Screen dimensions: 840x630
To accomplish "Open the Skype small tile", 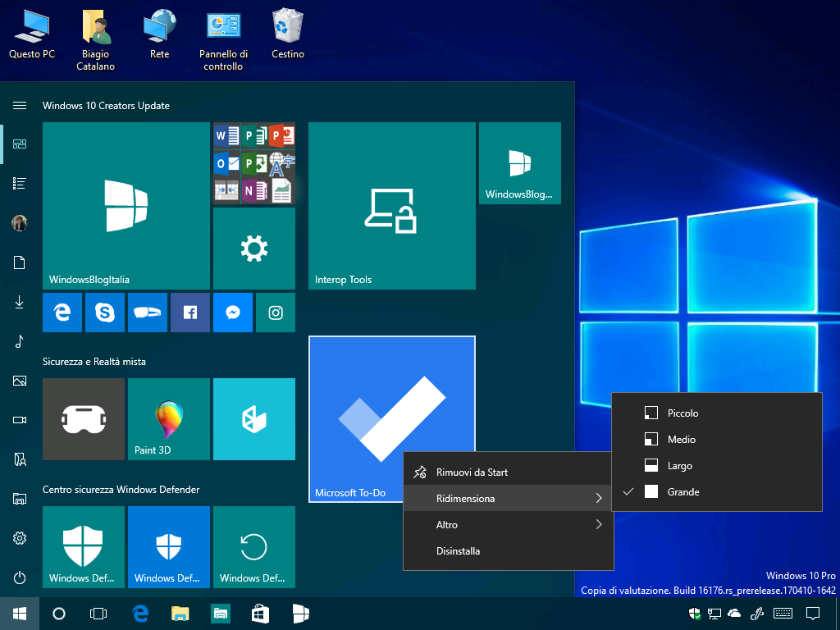I will point(105,313).
